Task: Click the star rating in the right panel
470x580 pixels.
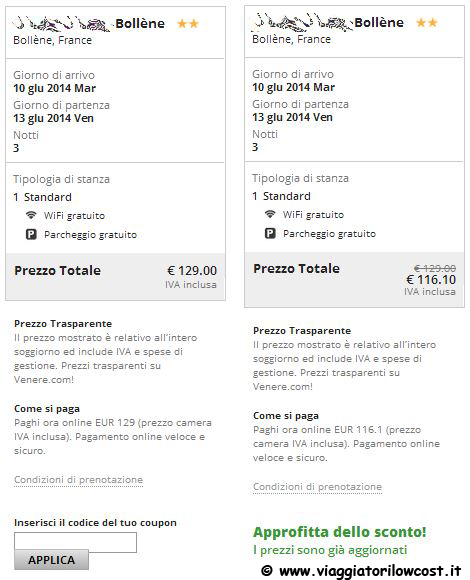Action: pyautogui.click(x=427, y=23)
